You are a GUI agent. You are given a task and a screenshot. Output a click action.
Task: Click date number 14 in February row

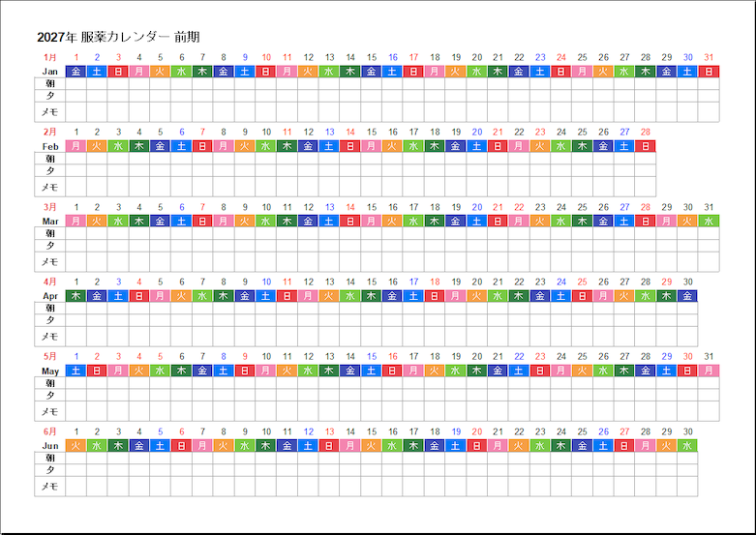(350, 133)
